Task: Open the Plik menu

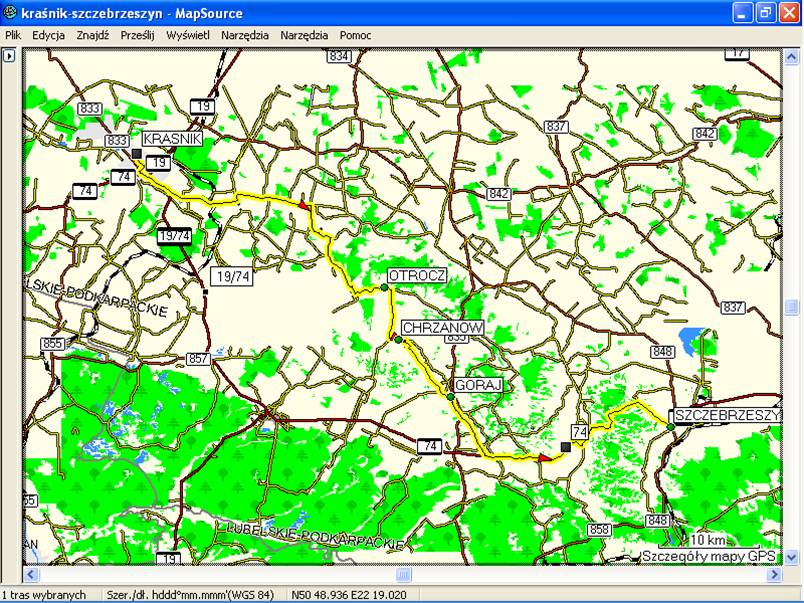Action: point(13,35)
